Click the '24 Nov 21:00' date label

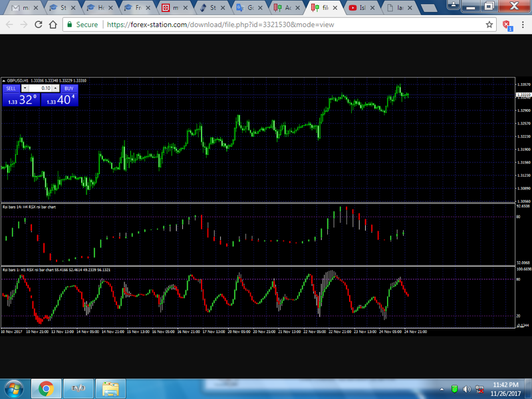click(416, 332)
